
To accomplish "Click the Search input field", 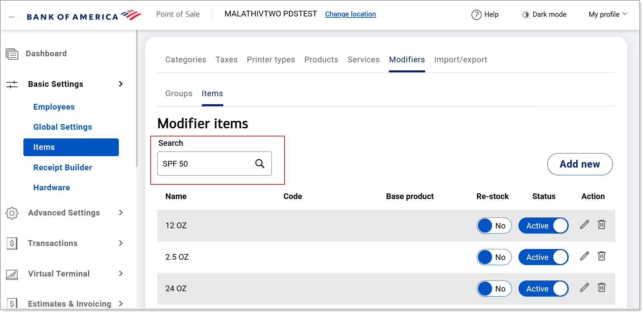I will pyautogui.click(x=214, y=164).
